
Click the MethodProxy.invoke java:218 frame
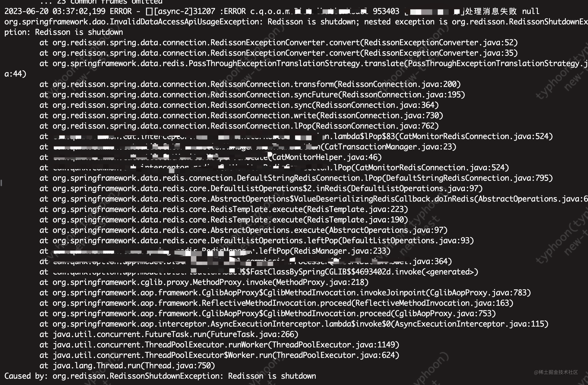[x=204, y=282]
